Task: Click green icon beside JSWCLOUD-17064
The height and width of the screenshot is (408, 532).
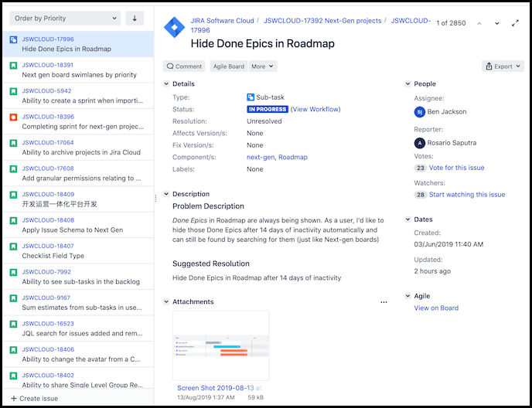Action: point(13,143)
